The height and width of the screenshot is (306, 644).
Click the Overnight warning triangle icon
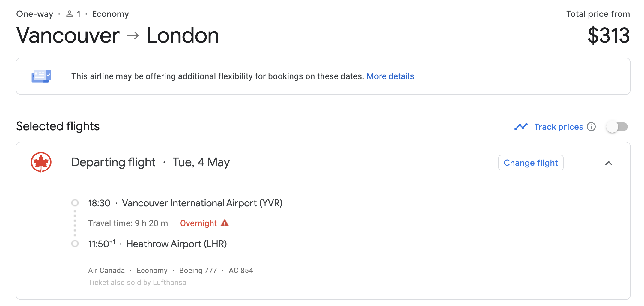pyautogui.click(x=225, y=223)
